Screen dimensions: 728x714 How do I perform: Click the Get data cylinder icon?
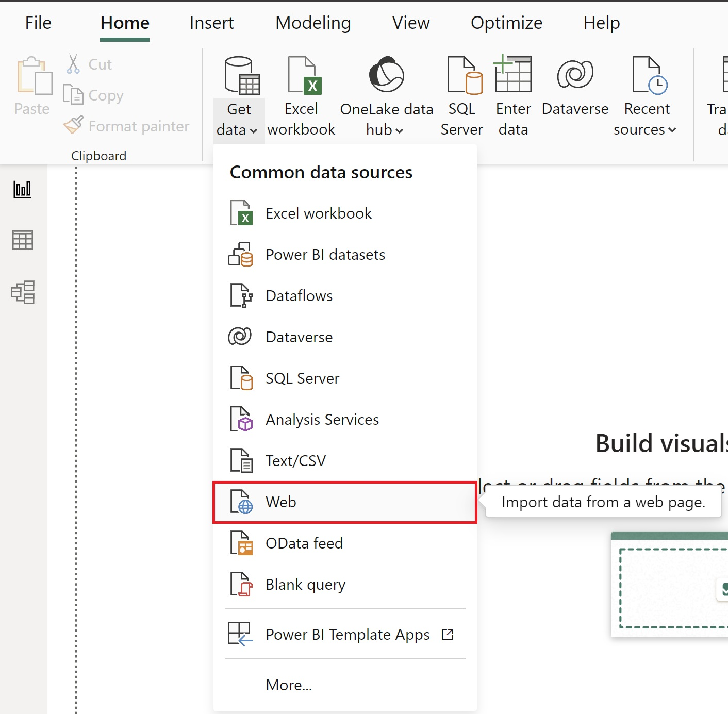242,75
